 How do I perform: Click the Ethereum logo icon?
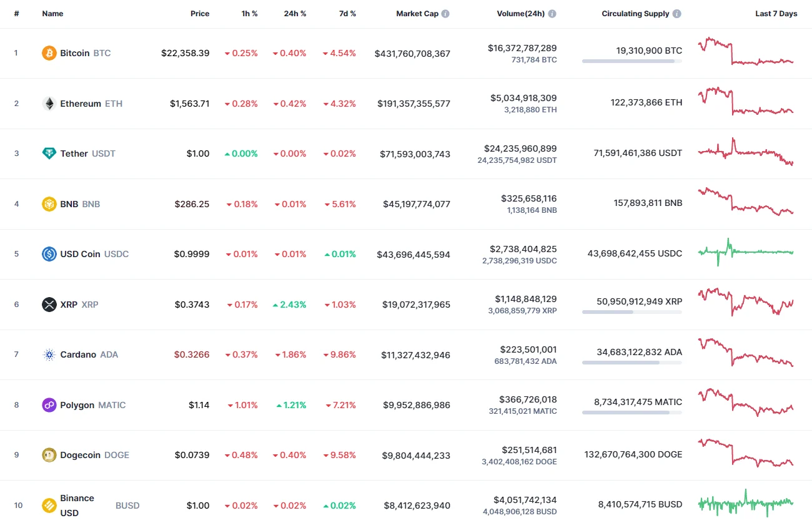coord(49,104)
